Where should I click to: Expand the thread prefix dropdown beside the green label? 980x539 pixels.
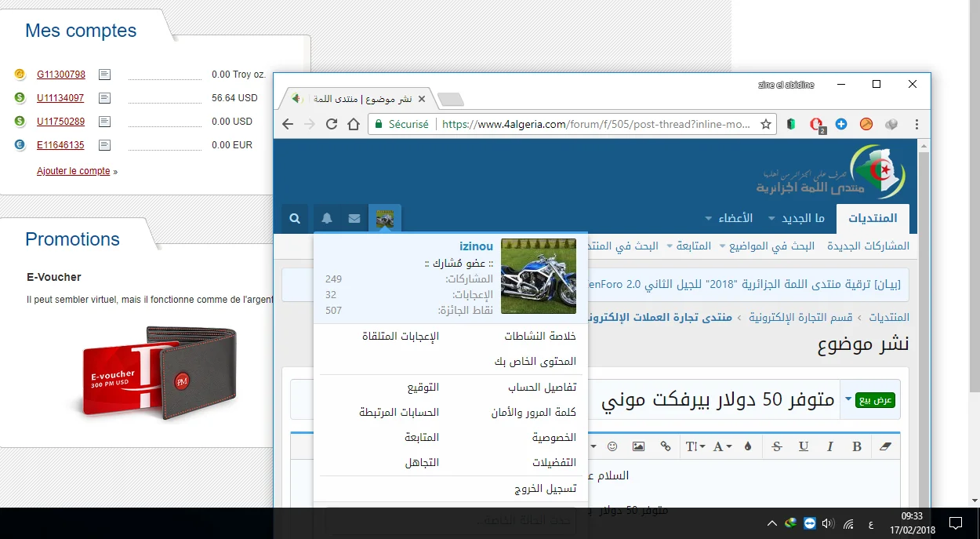point(848,399)
